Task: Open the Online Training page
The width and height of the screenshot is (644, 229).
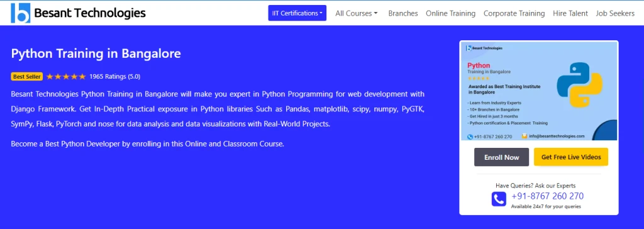Action: click(x=450, y=14)
